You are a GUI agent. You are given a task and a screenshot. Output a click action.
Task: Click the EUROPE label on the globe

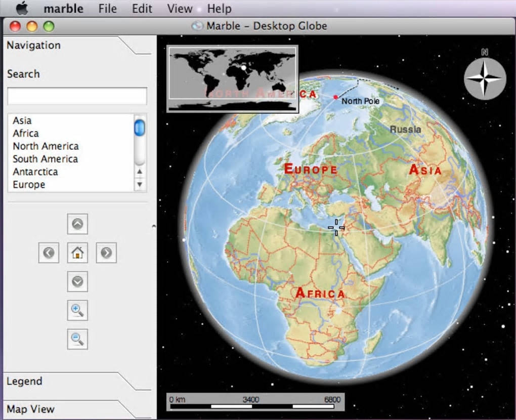pyautogui.click(x=311, y=169)
